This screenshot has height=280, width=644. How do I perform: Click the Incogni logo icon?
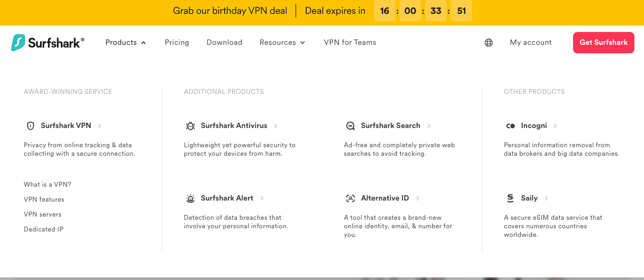click(x=511, y=126)
